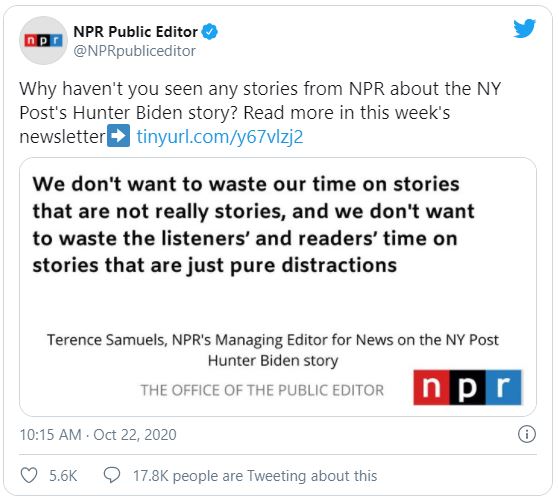
Task: Open the @NPRpubliceditor handle
Action: click(134, 51)
